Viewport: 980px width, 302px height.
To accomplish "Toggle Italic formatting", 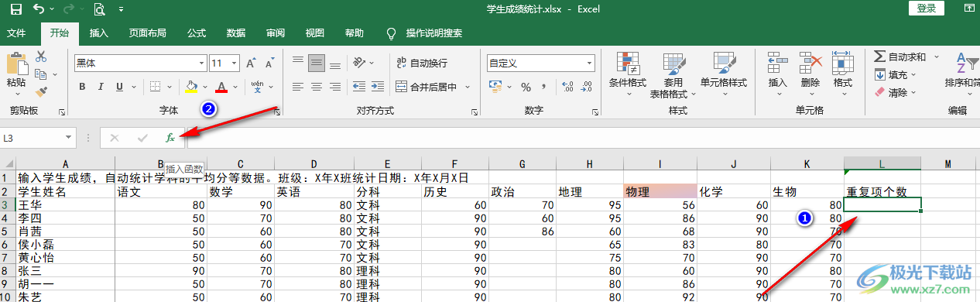I will (x=101, y=86).
